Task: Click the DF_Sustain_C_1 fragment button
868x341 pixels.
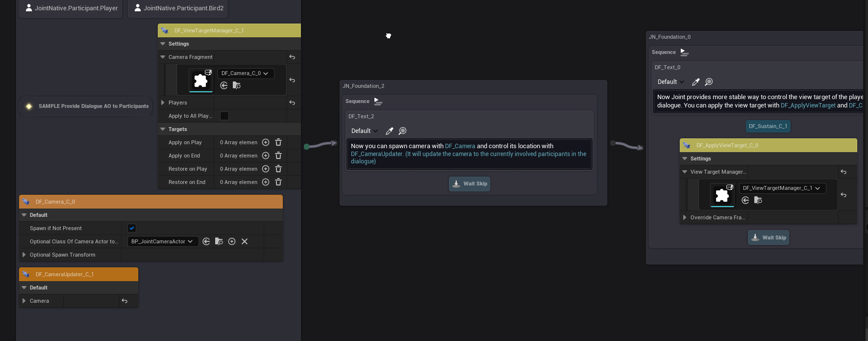Action: (x=768, y=126)
